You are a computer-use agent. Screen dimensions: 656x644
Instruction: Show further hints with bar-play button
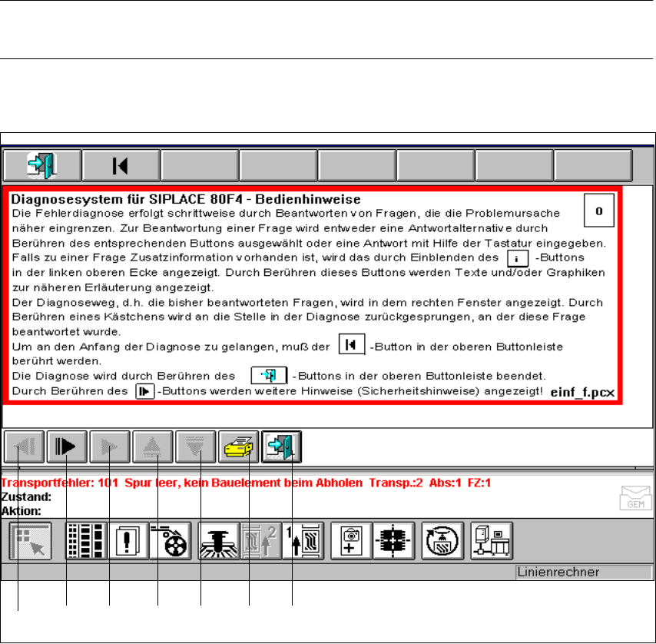click(x=67, y=447)
